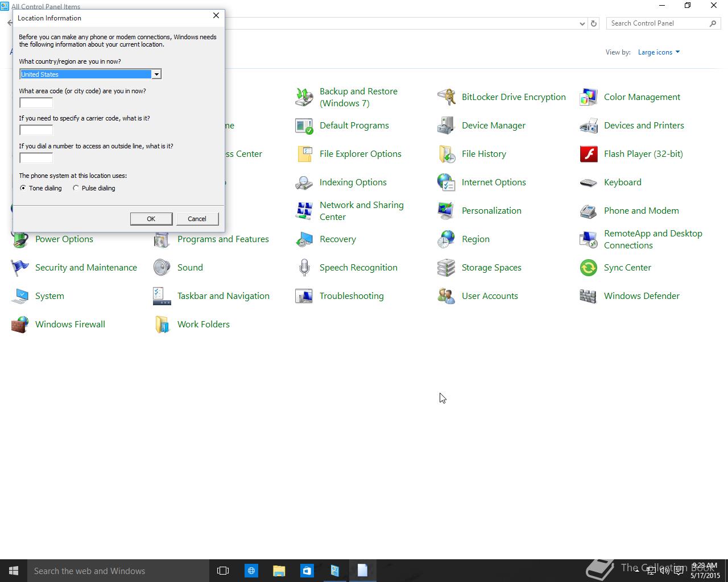The width and height of the screenshot is (728, 582).
Task: Open Flash Player (32-bit) icon
Action: click(589, 154)
